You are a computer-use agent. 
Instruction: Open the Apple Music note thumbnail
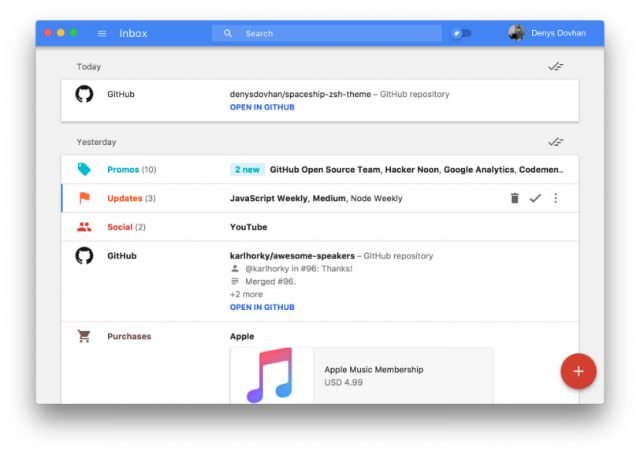click(271, 375)
